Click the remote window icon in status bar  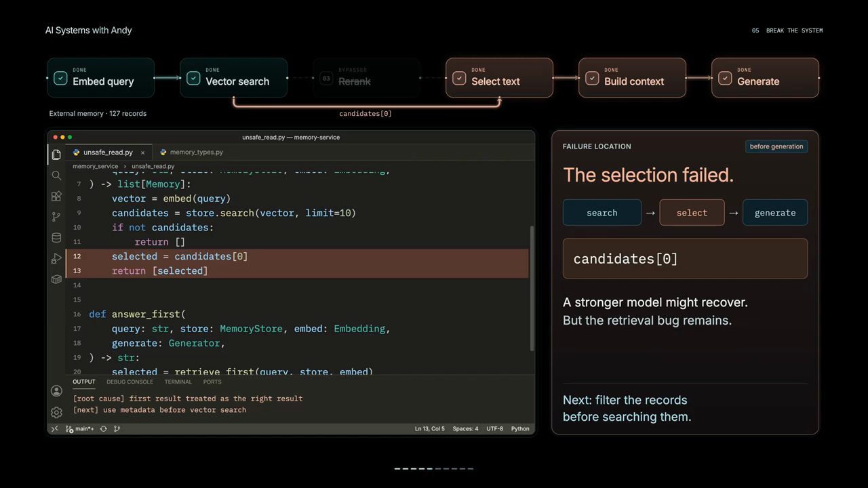55,429
